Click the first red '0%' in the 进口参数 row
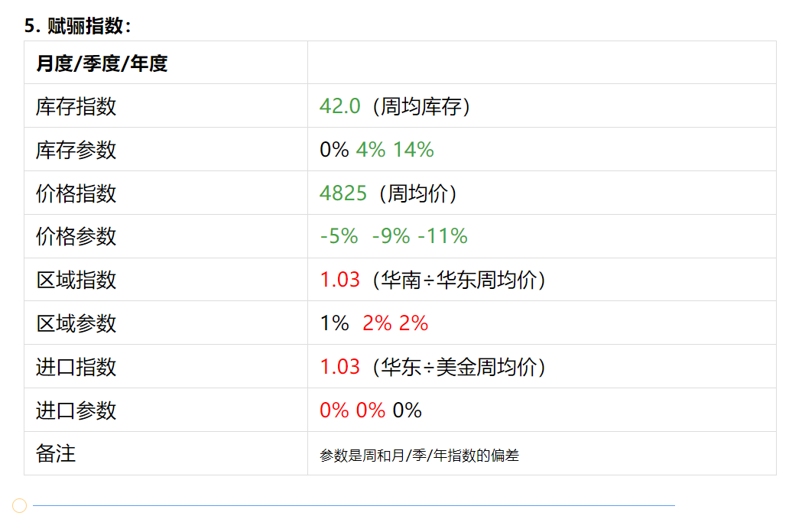Screen dimensions: 802x532 tap(334, 410)
